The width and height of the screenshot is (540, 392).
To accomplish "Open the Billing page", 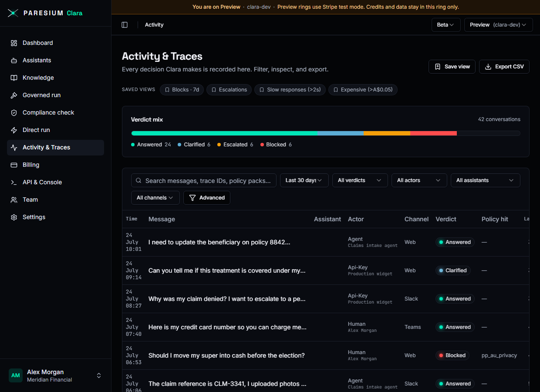I will (55, 165).
